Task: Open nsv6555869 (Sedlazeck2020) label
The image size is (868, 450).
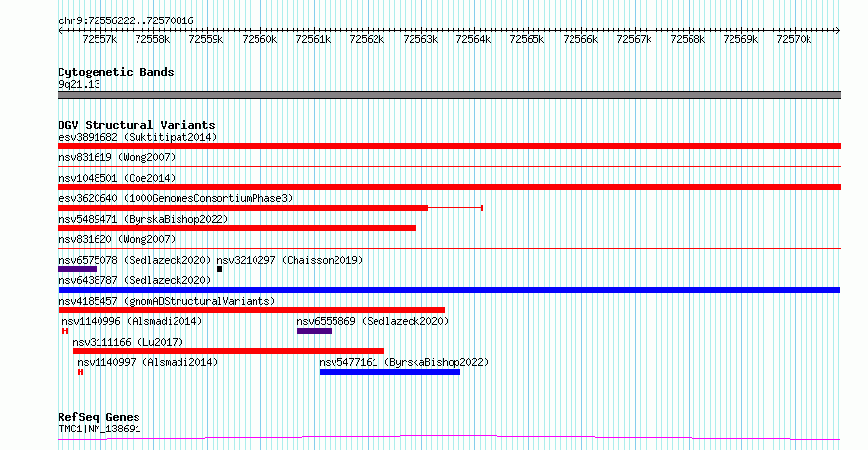Action: tap(373, 321)
